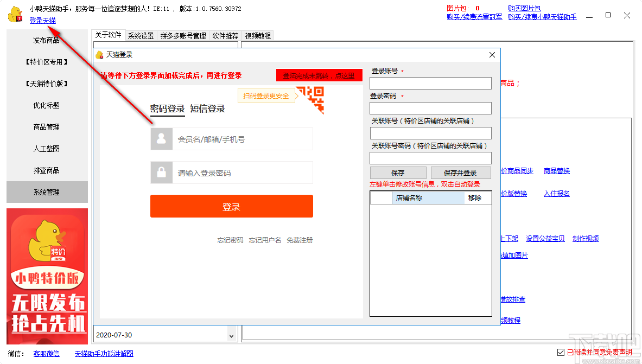This screenshot has height=364, width=642.
Task: Focus the 登录账号 input field
Action: pyautogui.click(x=430, y=83)
